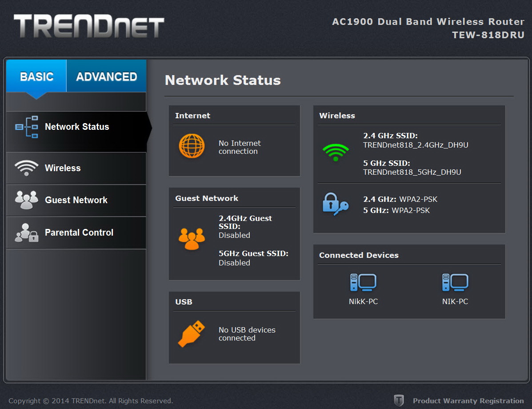The width and height of the screenshot is (532, 409).
Task: Click the orange USB plug icon
Action: pyautogui.click(x=192, y=334)
